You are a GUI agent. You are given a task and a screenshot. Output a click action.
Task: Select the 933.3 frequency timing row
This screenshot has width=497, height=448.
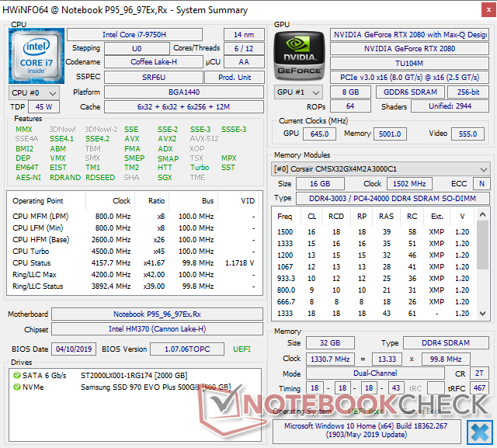[374, 279]
